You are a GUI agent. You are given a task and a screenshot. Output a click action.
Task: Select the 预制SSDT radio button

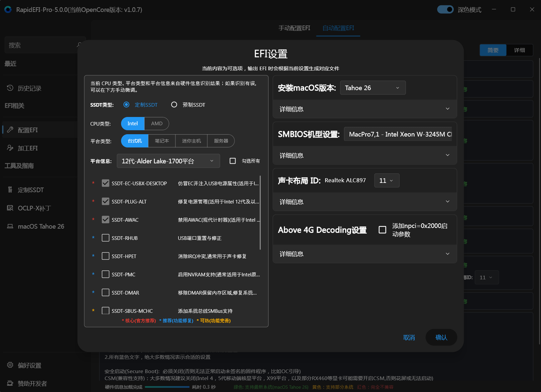174,105
